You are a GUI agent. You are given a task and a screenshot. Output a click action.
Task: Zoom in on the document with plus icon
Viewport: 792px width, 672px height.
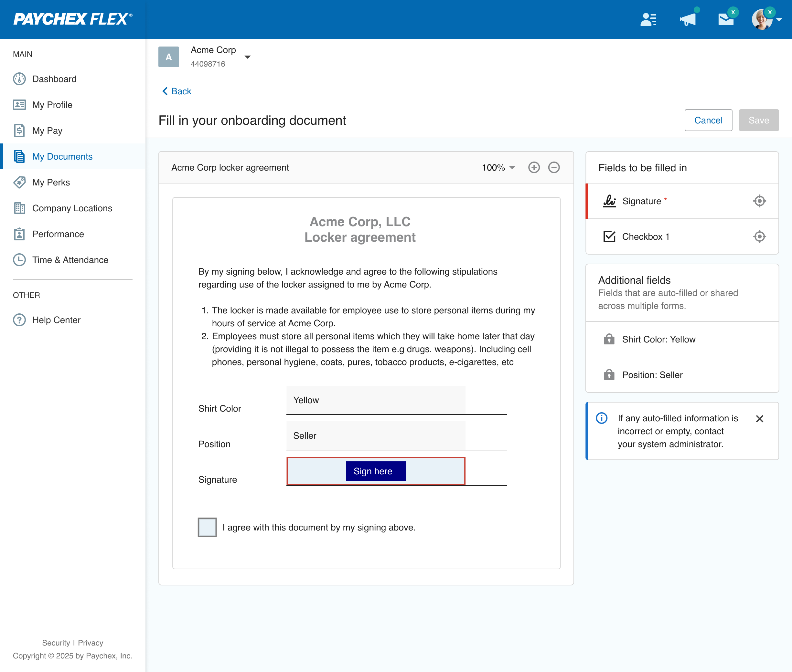pyautogui.click(x=534, y=168)
